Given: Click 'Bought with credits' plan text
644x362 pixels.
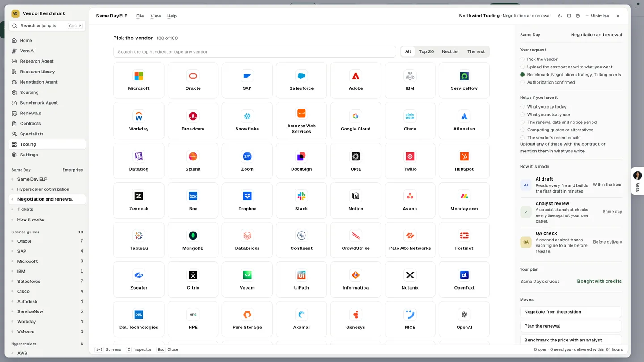Looking at the screenshot, I should (599, 282).
